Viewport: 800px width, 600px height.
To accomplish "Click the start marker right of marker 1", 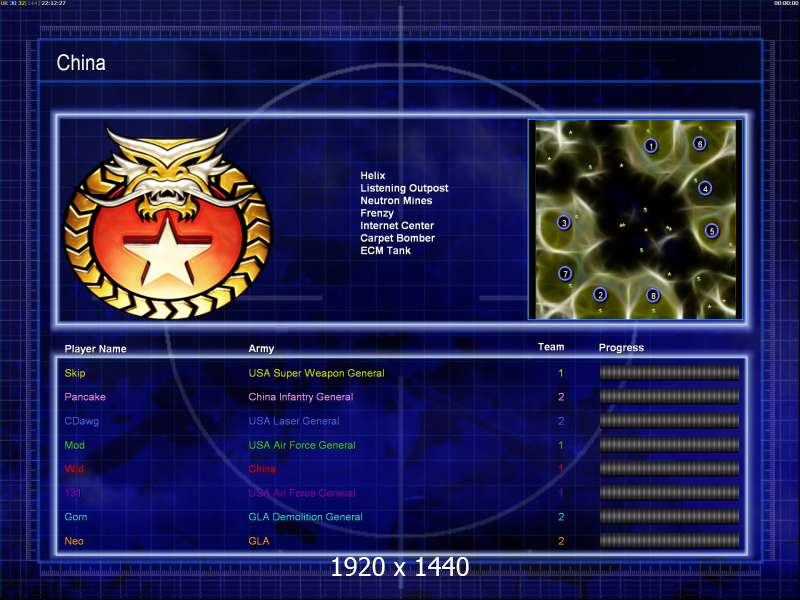I will pyautogui.click(x=699, y=144).
